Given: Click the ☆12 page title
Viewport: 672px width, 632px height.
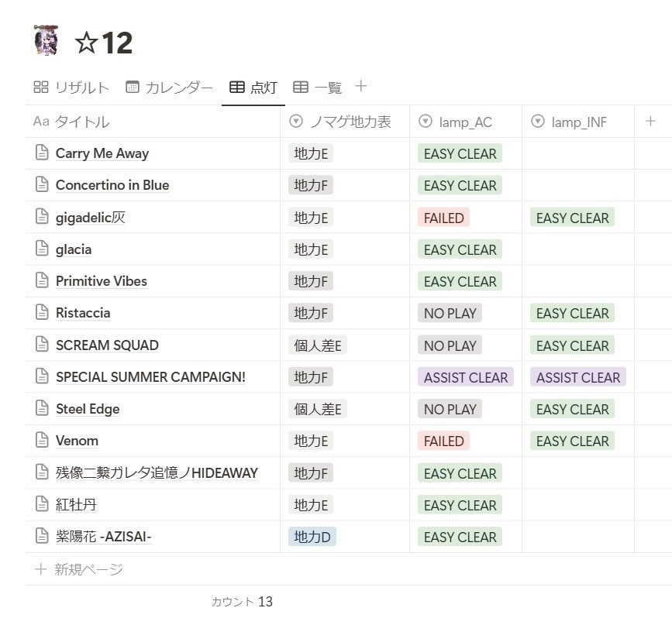Looking at the screenshot, I should 104,43.
